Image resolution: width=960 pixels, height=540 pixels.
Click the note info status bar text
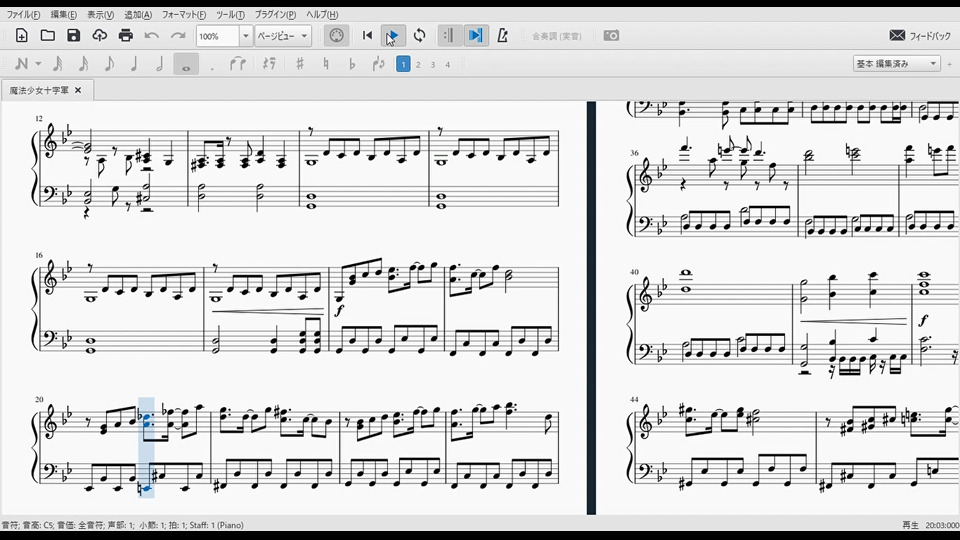click(x=122, y=525)
